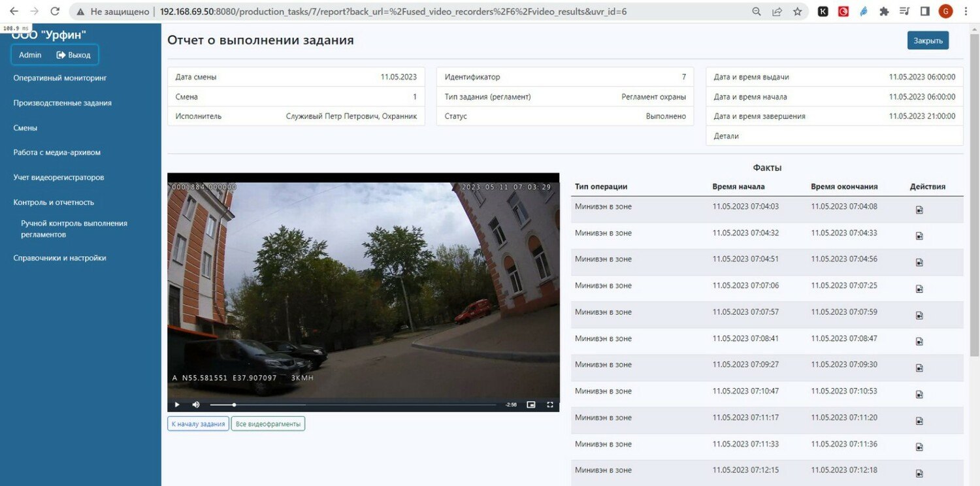The image size is (980, 486).
Task: Go to Смены menu item
Action: click(x=25, y=128)
